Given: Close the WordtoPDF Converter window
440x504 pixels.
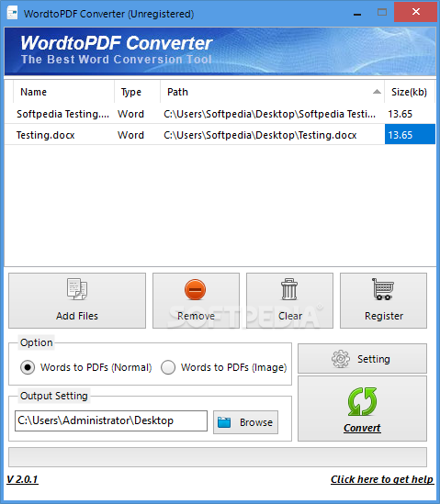Looking at the screenshot, I should [416, 12].
